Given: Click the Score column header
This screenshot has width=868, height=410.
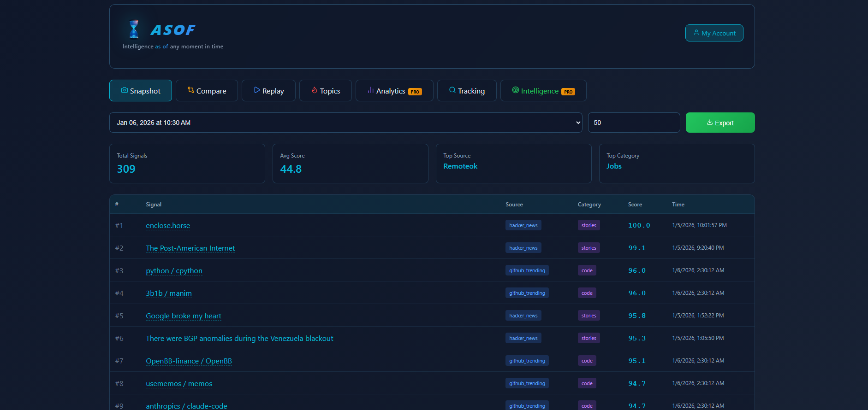Looking at the screenshot, I should coord(635,205).
